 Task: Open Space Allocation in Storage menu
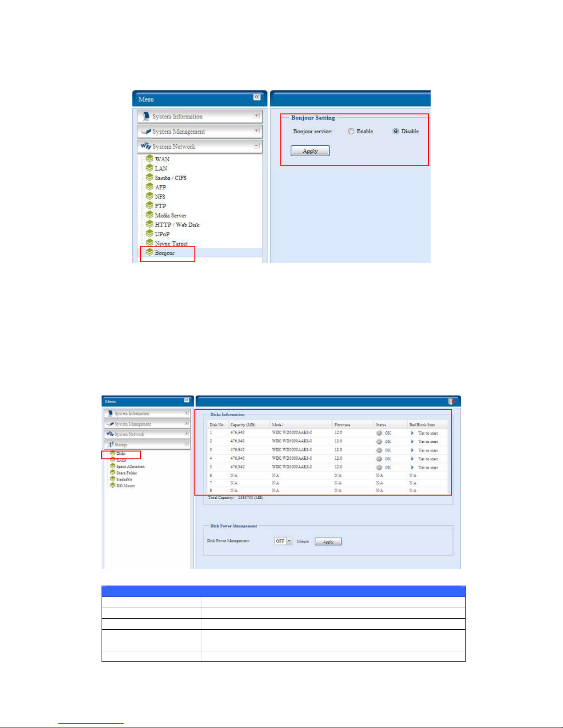[x=130, y=466]
